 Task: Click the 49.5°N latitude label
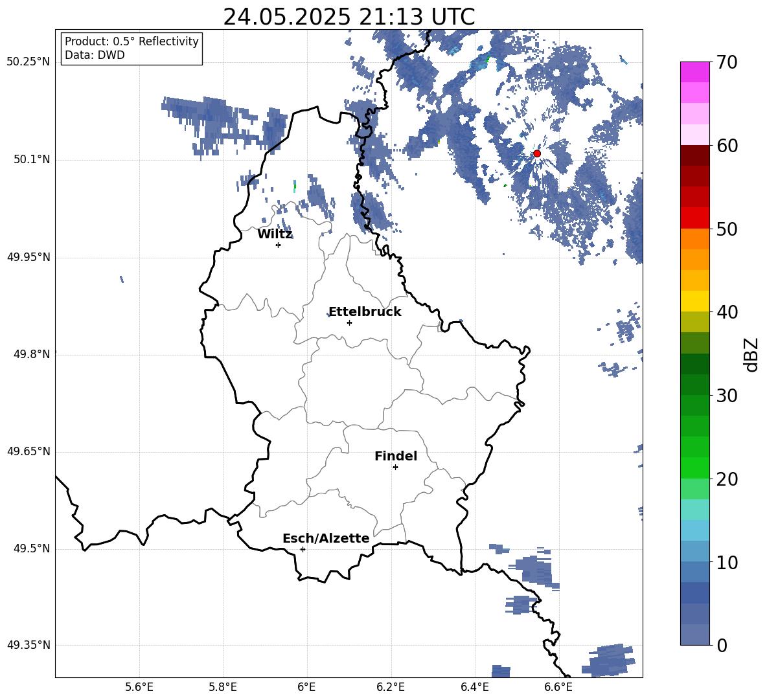(x=32, y=548)
